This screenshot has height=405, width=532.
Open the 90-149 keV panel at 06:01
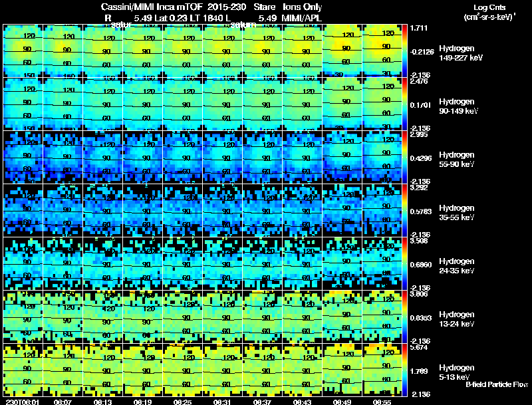pyautogui.click(x=23, y=104)
